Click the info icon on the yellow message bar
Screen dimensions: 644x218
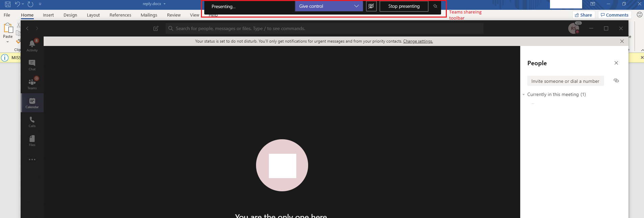[5, 57]
